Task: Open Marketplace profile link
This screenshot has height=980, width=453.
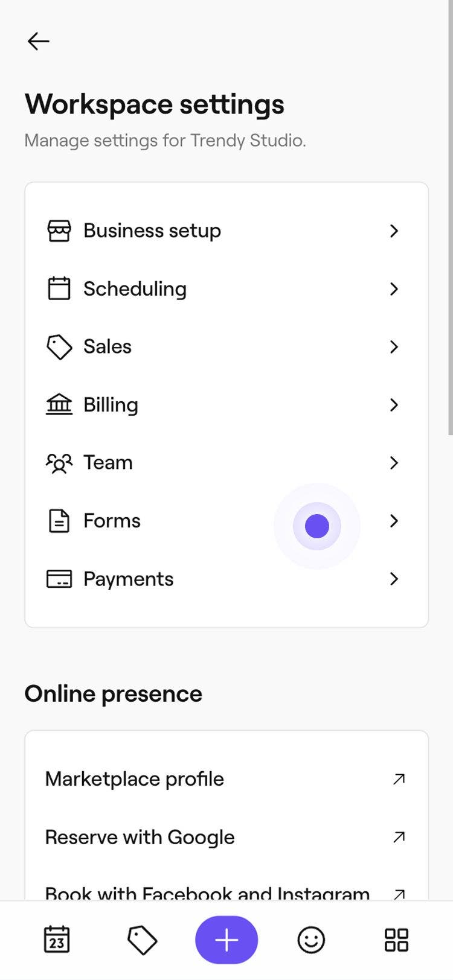Action: [x=135, y=779]
